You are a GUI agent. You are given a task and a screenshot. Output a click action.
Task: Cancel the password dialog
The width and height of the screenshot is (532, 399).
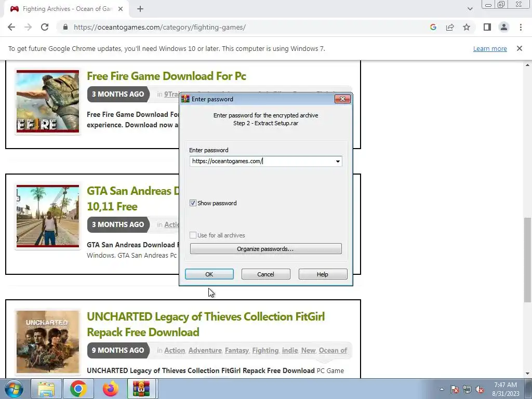pyautogui.click(x=265, y=274)
